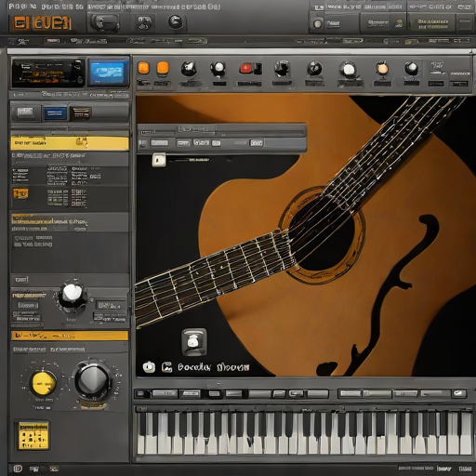Click the small orange icon in the left list
The height and width of the screenshot is (476, 476).
coord(20,193)
